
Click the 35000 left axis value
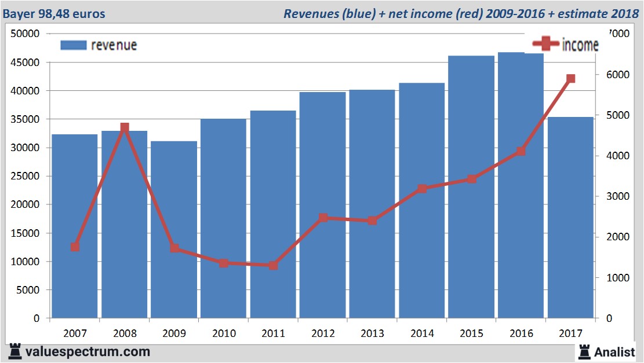[x=25, y=119]
